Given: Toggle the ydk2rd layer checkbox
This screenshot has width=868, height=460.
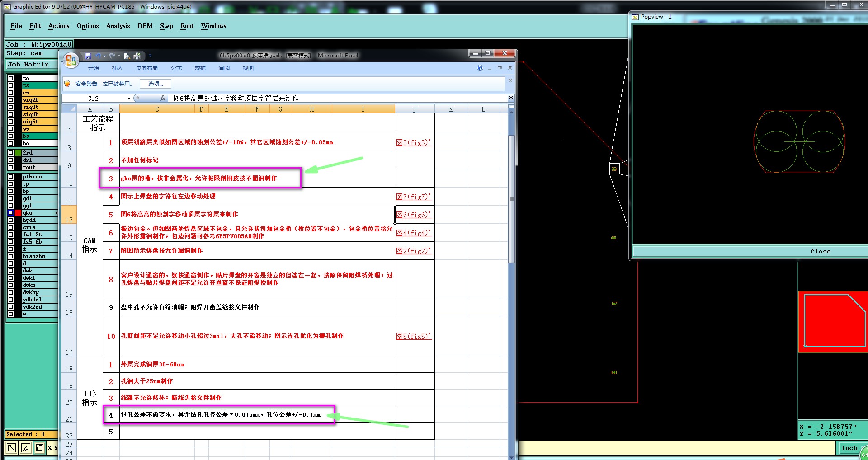Looking at the screenshot, I should click(11, 307).
